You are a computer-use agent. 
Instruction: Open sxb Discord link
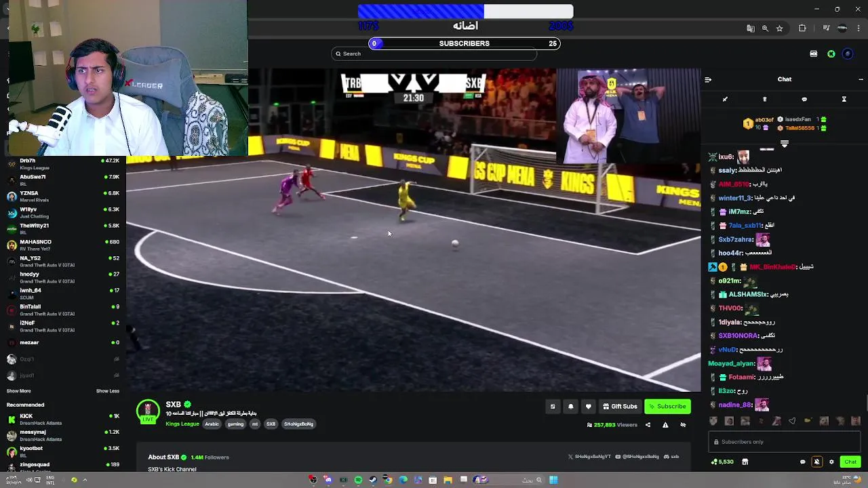point(671,457)
